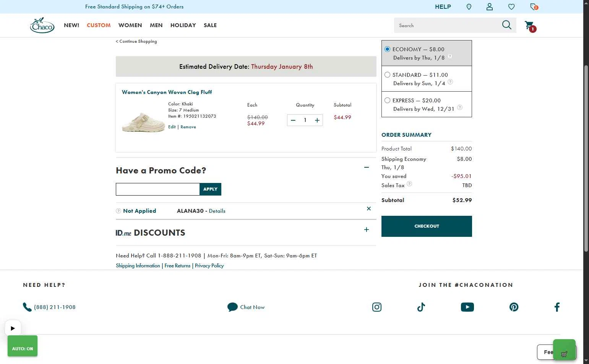Increase quantity with plus button
The image size is (589, 364).
[317, 120]
